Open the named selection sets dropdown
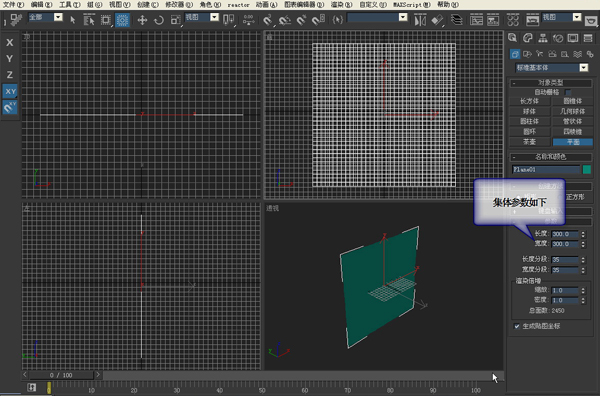 (x=403, y=17)
